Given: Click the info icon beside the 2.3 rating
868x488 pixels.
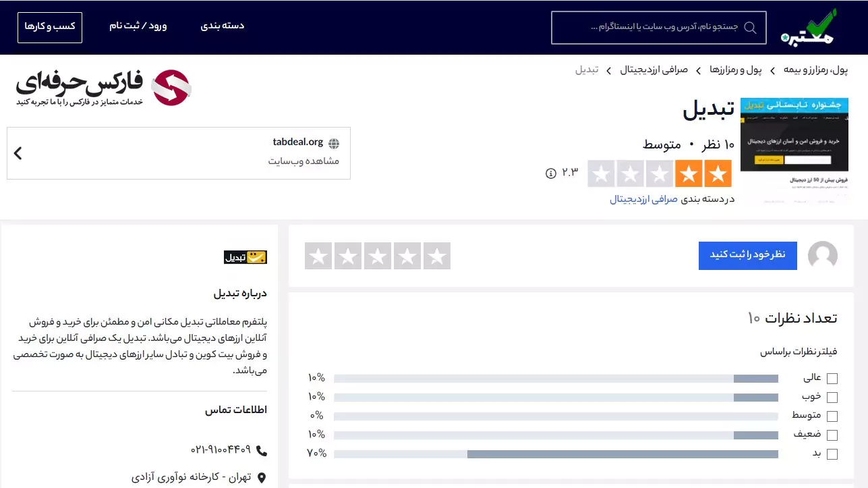Looking at the screenshot, I should coord(550,173).
